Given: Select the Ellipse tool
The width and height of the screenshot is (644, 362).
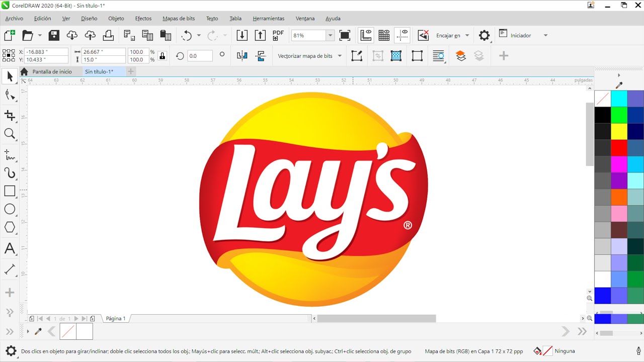Looking at the screenshot, I should (x=9, y=209).
